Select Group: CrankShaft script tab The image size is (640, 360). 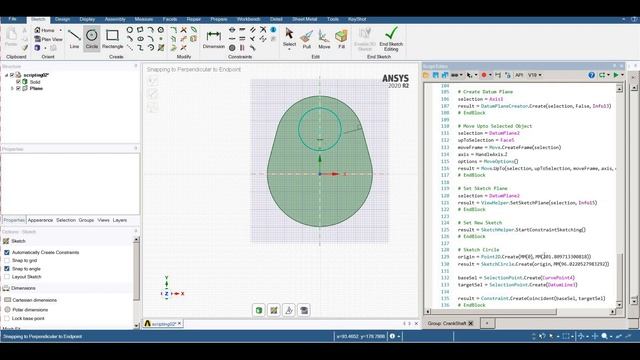click(x=447, y=323)
